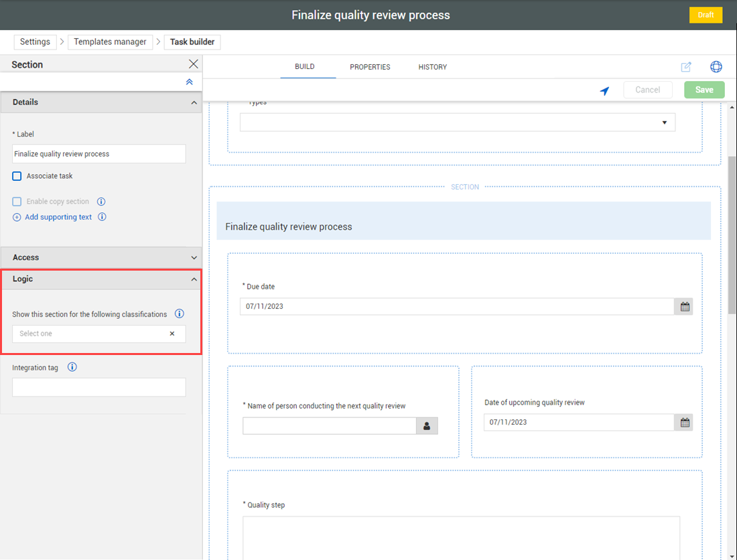Screen dimensions: 737x560
Task: Show info for classifications logic
Action: click(x=179, y=313)
